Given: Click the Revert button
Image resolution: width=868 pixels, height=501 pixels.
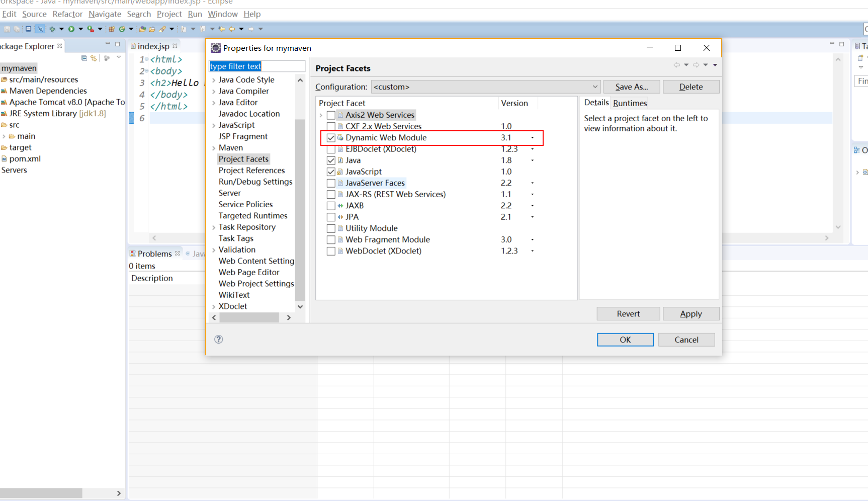Looking at the screenshot, I should (x=628, y=313).
